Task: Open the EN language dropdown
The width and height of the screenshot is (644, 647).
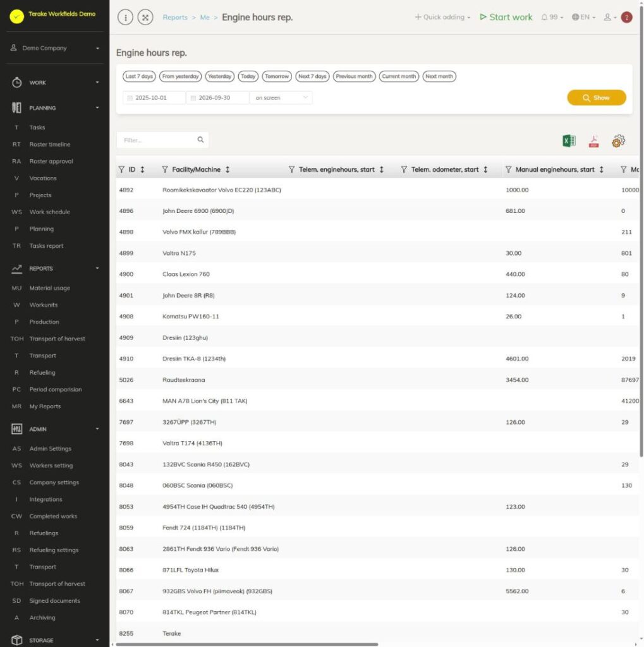Action: pyautogui.click(x=583, y=17)
